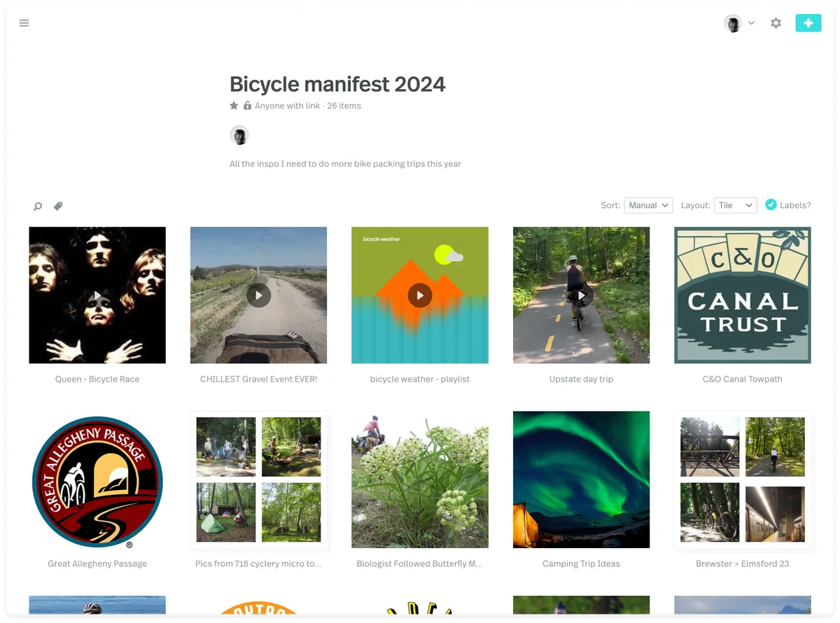Open settings via the gear icon
Viewport: 840px width, 623px height.
coord(776,23)
